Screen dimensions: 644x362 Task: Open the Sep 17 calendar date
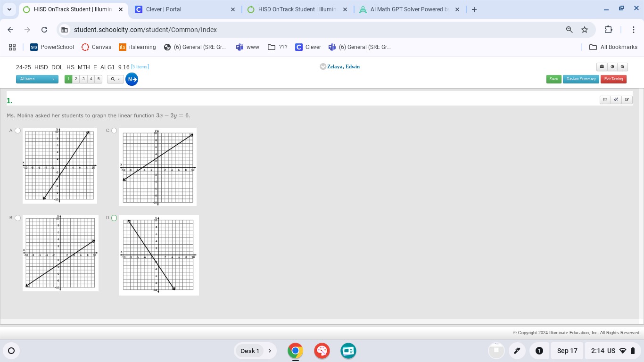[567, 351]
